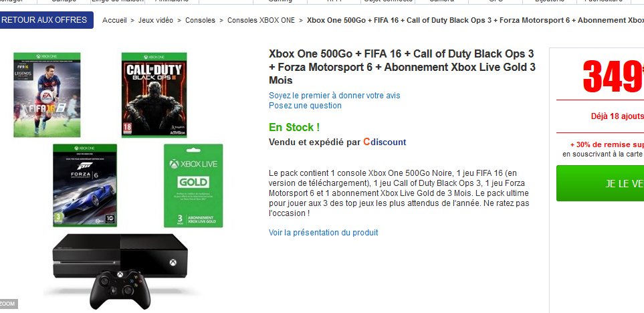The width and height of the screenshot is (644, 313).
Task: Click the Xbox controller image
Action: tap(119, 289)
